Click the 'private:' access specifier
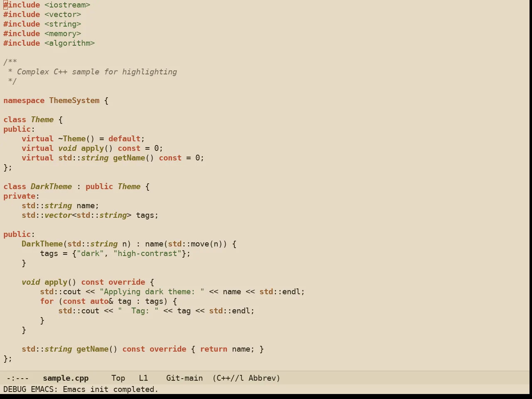Viewport: 532px width, 399px height. click(22, 196)
